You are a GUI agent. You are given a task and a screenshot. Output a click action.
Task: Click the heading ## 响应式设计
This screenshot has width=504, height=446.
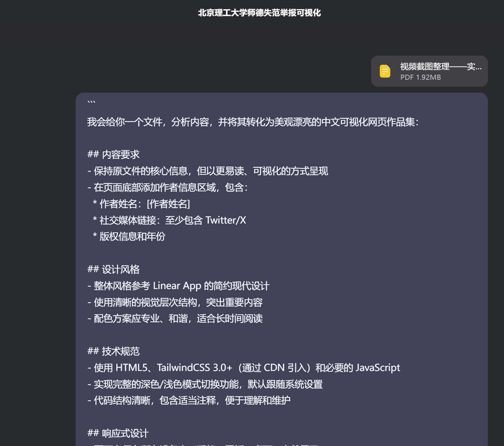click(118, 433)
